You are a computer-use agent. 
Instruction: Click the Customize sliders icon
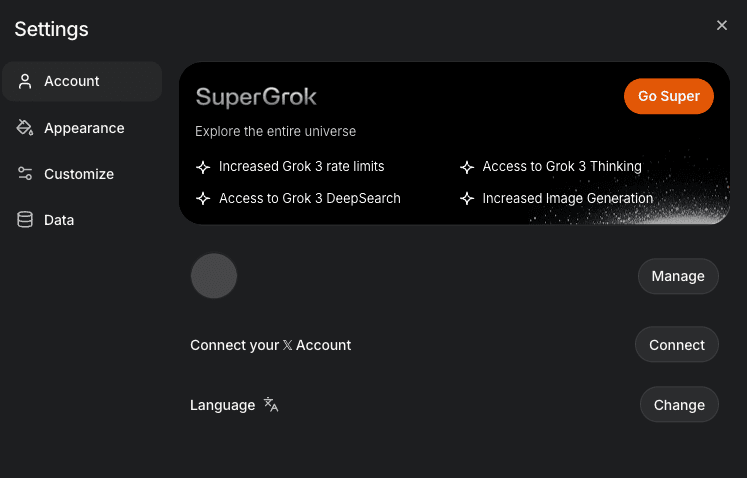click(25, 174)
